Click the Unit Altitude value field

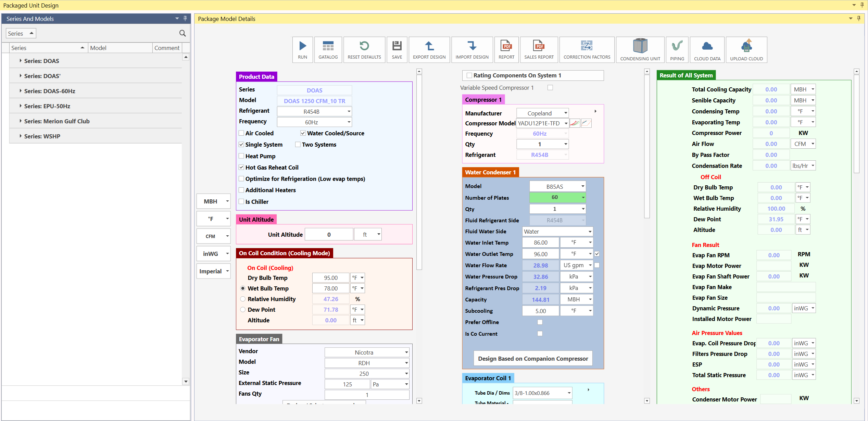[329, 235]
